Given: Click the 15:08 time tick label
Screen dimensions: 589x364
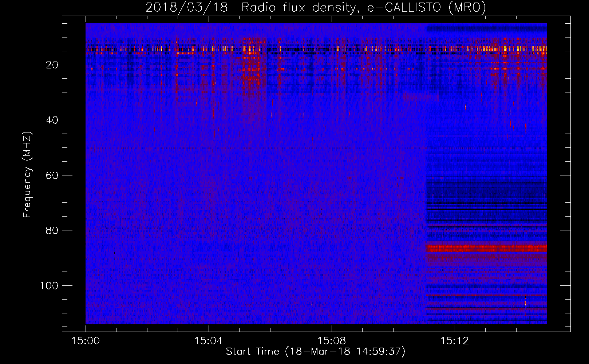Looking at the screenshot, I should (331, 341).
